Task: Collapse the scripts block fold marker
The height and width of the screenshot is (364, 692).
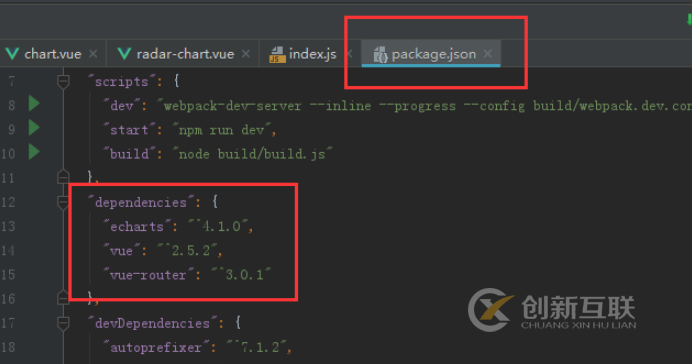Action: pos(63,81)
